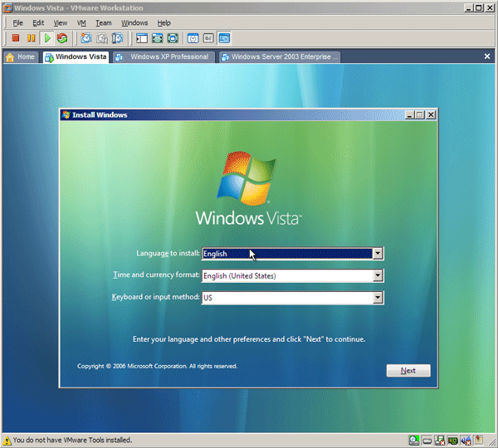This screenshot has height=448, width=498.
Task: Click the Quick Switch mode icon
Action: point(157,38)
